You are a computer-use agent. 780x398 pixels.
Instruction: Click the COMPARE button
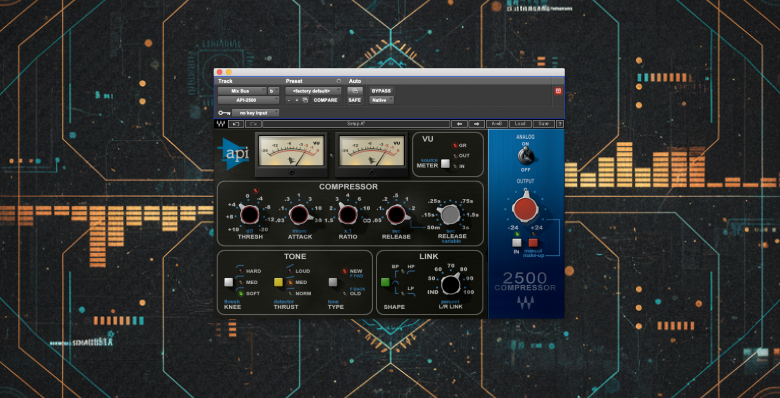click(x=325, y=100)
